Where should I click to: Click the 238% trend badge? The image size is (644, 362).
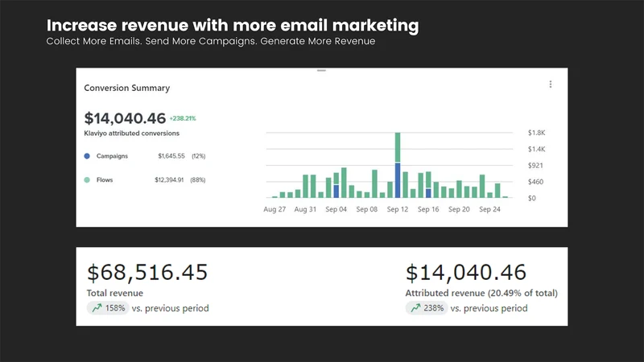coord(427,308)
